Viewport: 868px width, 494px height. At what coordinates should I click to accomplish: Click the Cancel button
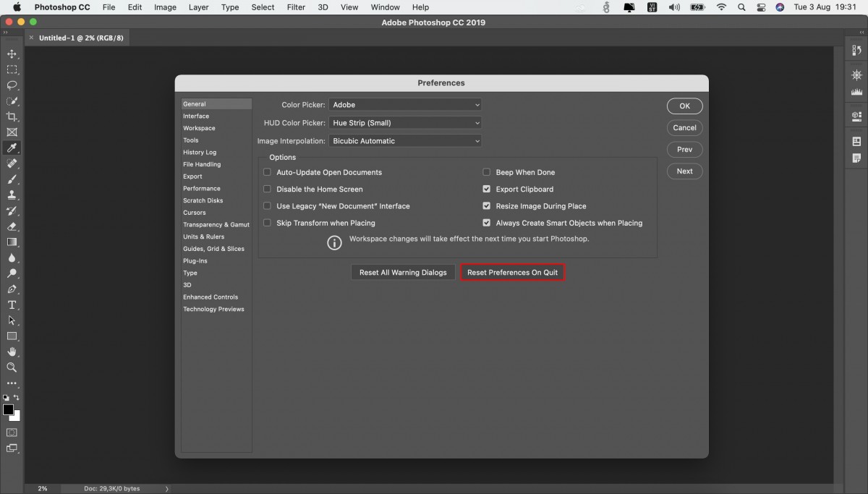[684, 127]
